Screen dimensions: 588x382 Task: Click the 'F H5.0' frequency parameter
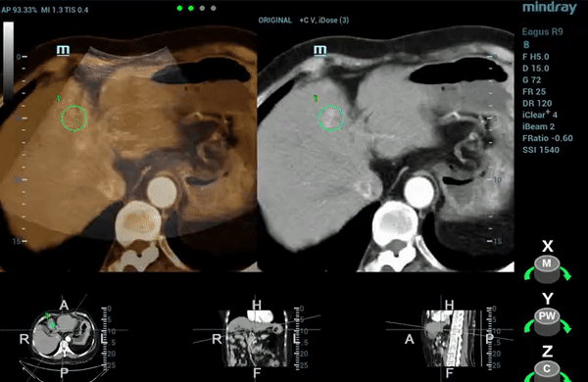[x=536, y=57]
